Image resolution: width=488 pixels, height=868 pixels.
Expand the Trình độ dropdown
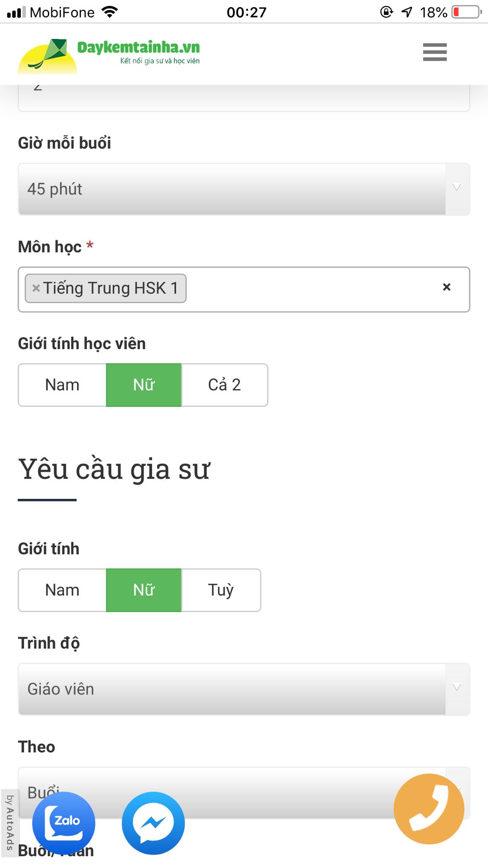[x=244, y=689]
